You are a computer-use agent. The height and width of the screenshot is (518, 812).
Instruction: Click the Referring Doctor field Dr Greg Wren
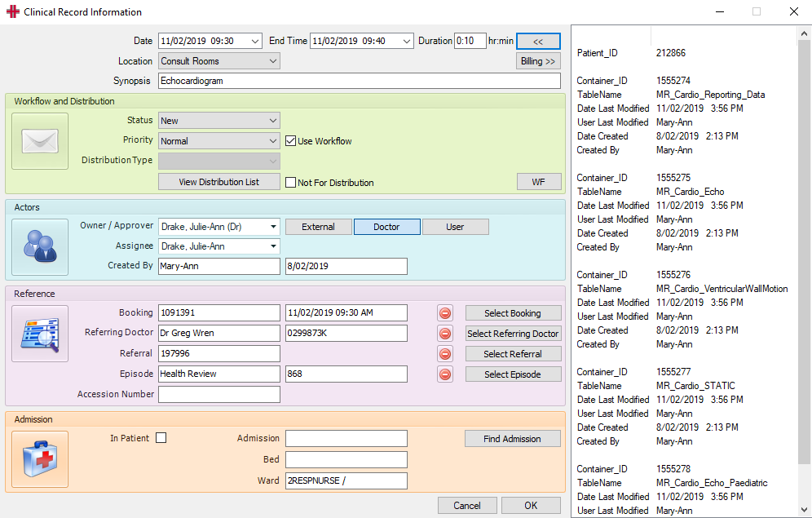219,333
